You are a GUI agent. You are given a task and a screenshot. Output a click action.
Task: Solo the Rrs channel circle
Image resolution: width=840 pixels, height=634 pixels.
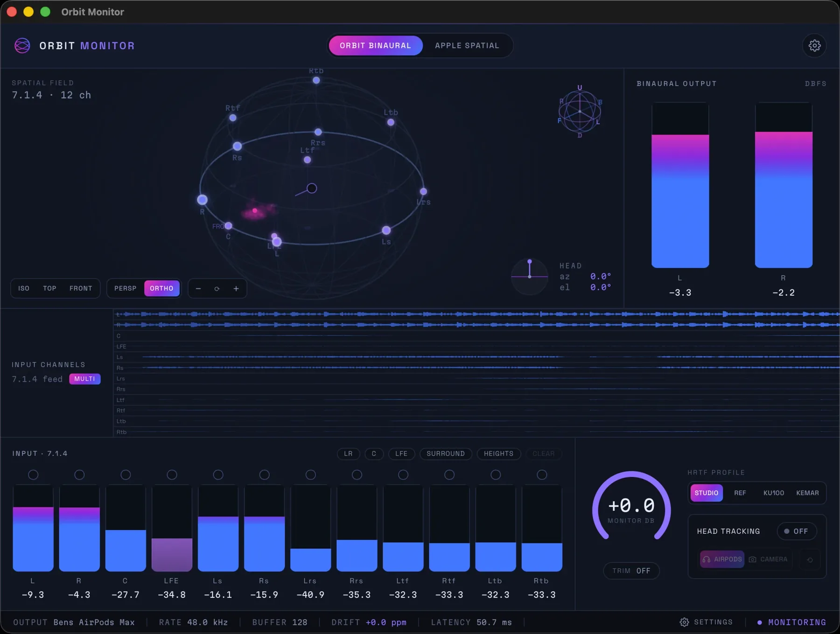pyautogui.click(x=357, y=474)
